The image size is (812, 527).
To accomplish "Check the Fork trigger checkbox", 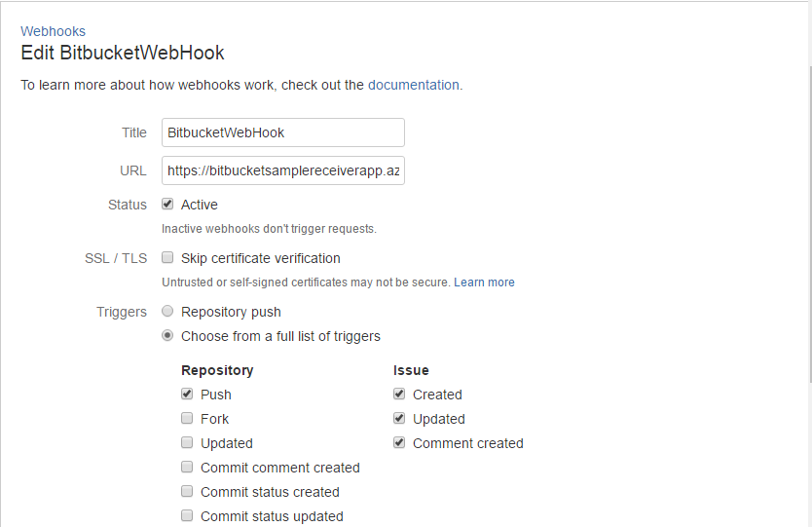I will pos(187,418).
